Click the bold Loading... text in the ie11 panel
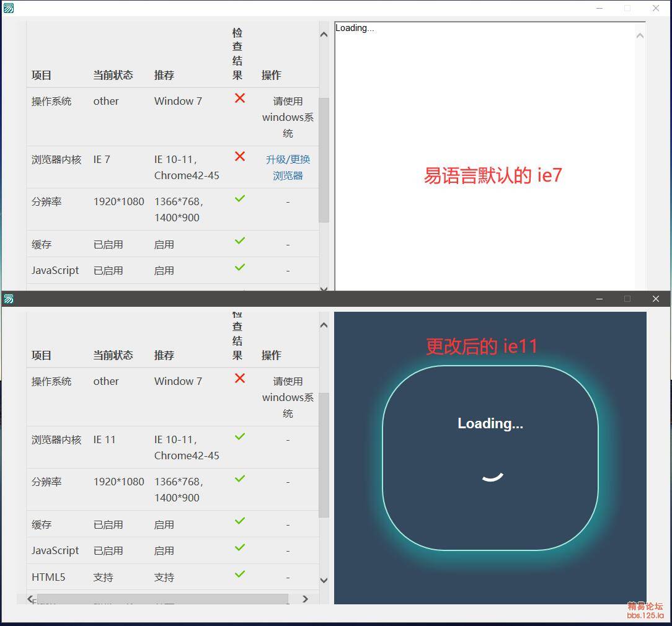This screenshot has width=672, height=626. [490, 423]
